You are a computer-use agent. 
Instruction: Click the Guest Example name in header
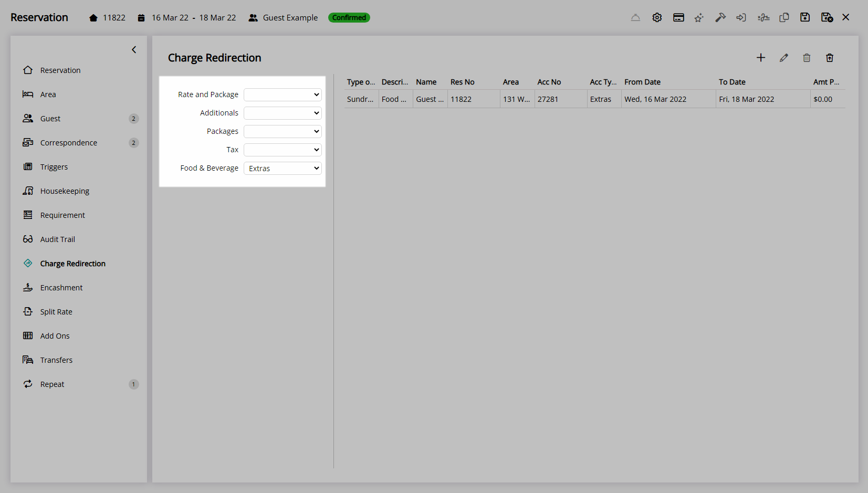[x=290, y=18]
